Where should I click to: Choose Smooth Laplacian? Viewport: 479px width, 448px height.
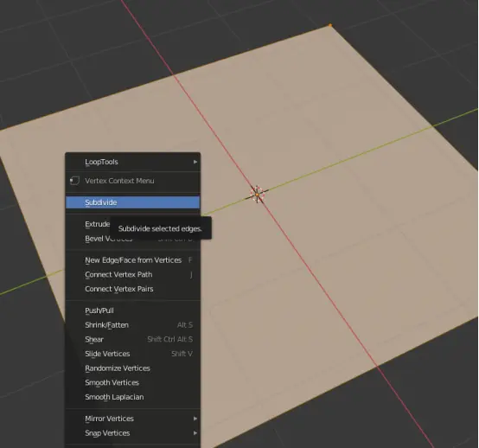(133, 397)
